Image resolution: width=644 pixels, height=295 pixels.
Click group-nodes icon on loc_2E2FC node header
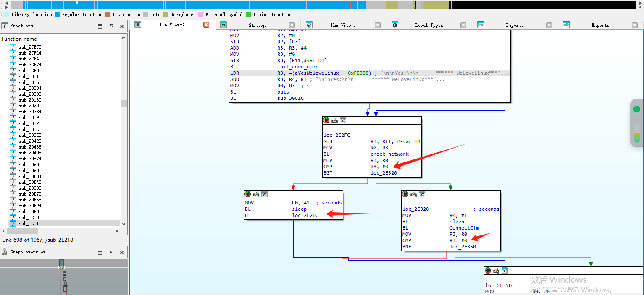click(x=343, y=120)
